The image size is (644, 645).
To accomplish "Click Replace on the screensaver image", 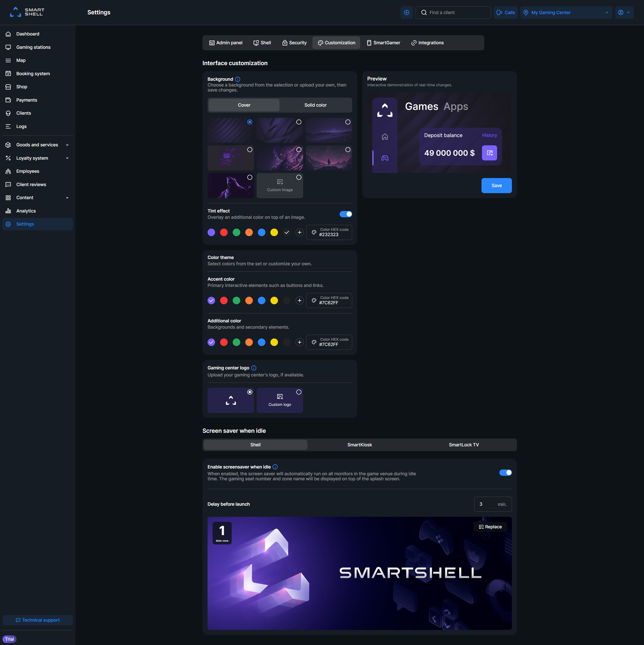I will (490, 527).
